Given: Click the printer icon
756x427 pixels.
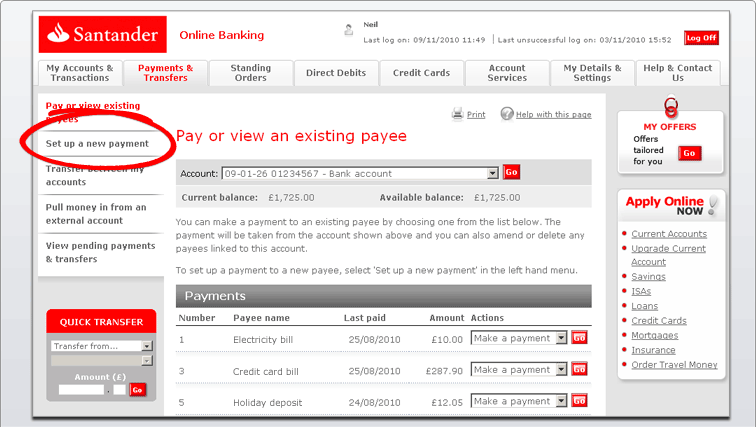Looking at the screenshot, I should click(457, 114).
